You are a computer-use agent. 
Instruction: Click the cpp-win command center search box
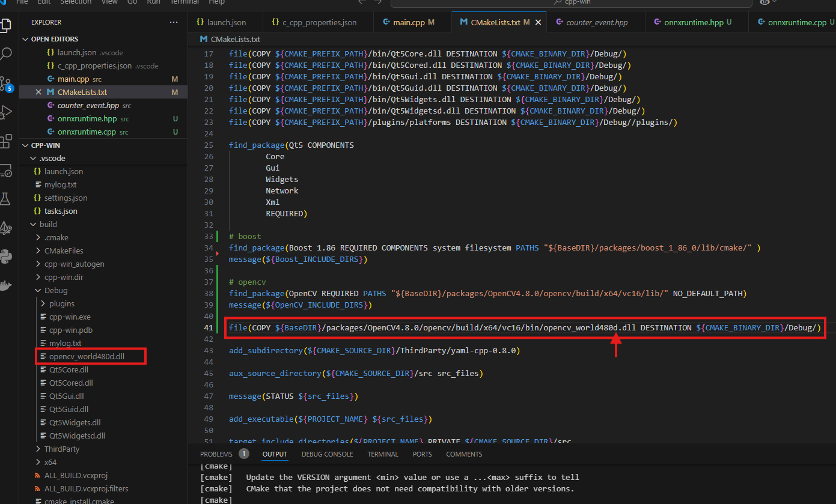pyautogui.click(x=571, y=2)
